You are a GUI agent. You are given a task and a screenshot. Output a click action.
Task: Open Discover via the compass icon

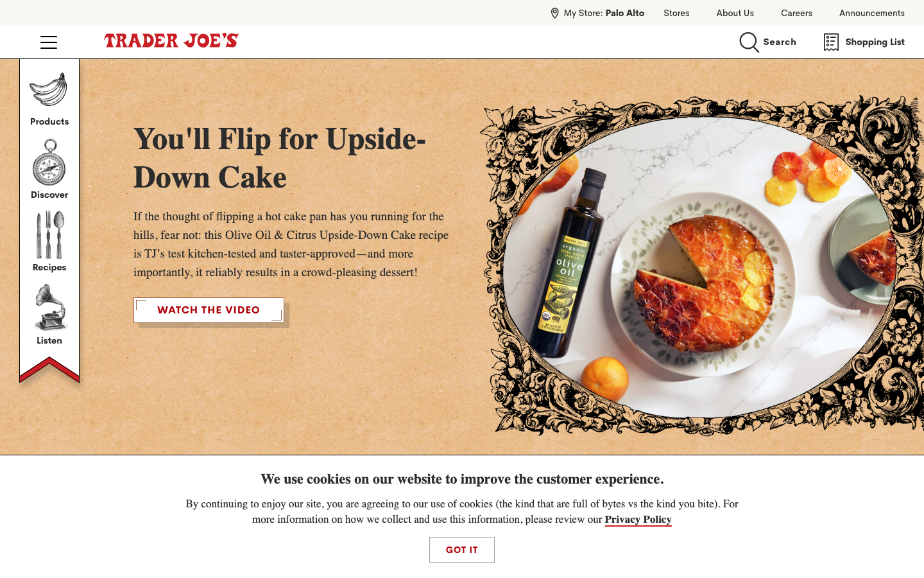pos(49,162)
